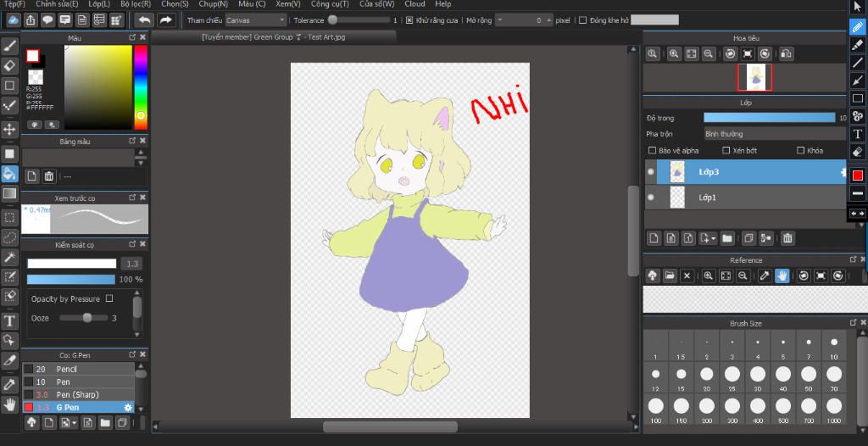
Task: Select the Move tool
Action: pyautogui.click(x=9, y=130)
